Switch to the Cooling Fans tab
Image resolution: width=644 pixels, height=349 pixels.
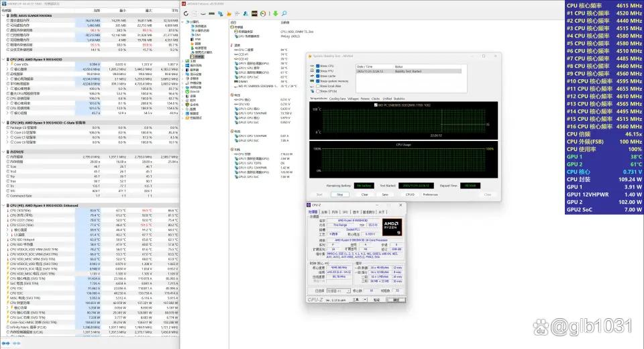pos(337,99)
